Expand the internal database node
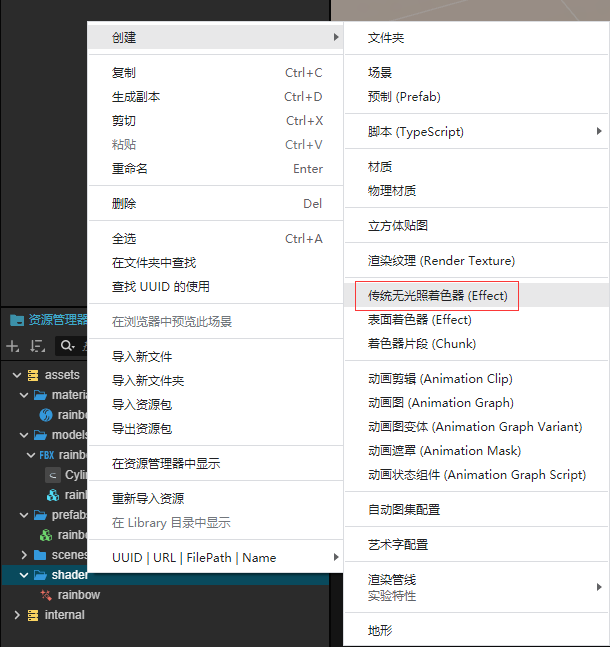The image size is (610, 647). [17, 615]
